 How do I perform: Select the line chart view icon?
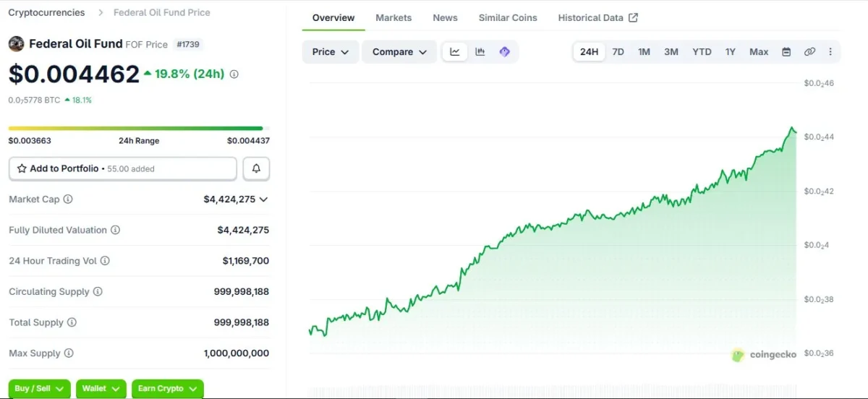pyautogui.click(x=455, y=52)
